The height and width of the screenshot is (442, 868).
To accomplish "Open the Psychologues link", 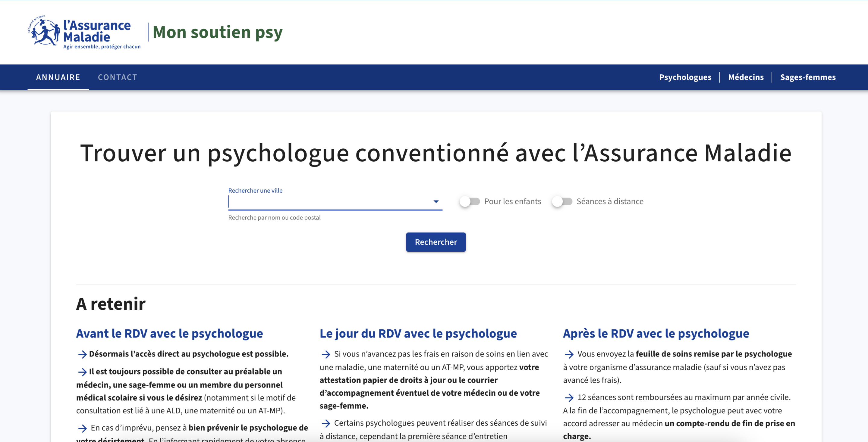I will point(685,77).
